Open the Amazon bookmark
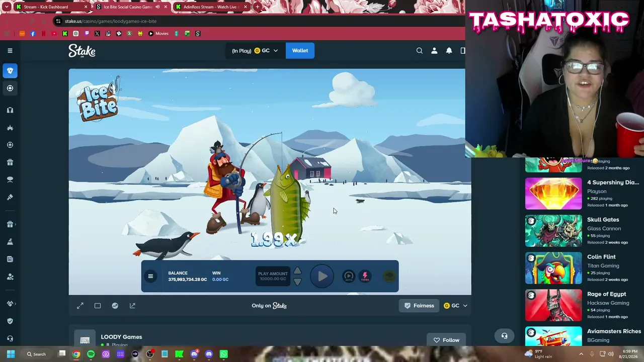 pyautogui.click(x=22, y=34)
